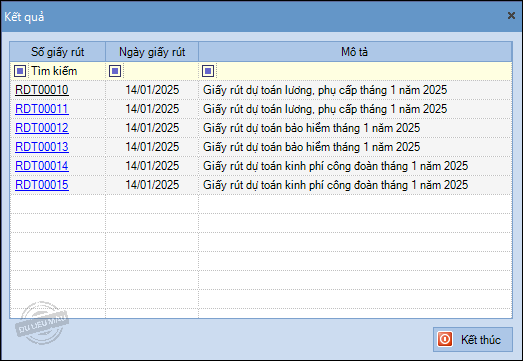523x361 pixels.
Task: Sort by Ngày giấy rút column header
Action: [x=152, y=52]
